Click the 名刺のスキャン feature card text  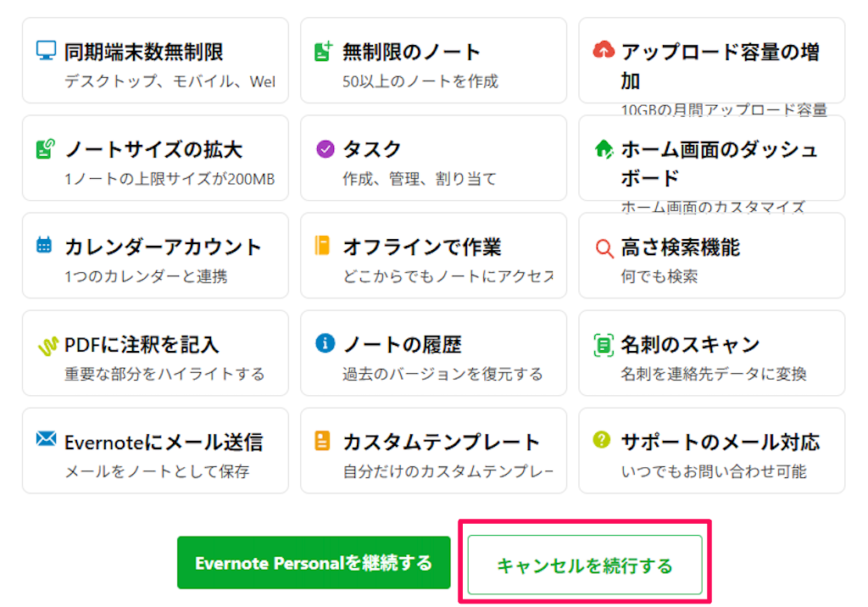(689, 345)
